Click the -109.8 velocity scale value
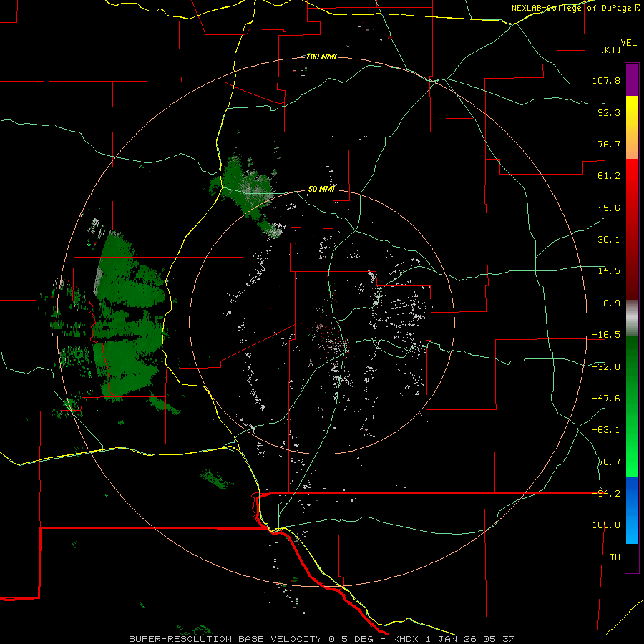Viewport: 644px width, 644px height. point(603,525)
